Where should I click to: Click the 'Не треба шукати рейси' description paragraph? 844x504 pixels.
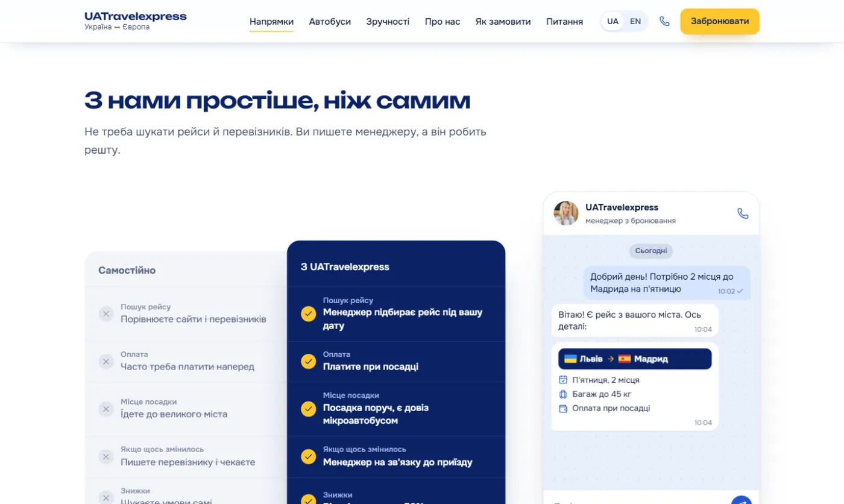[285, 140]
